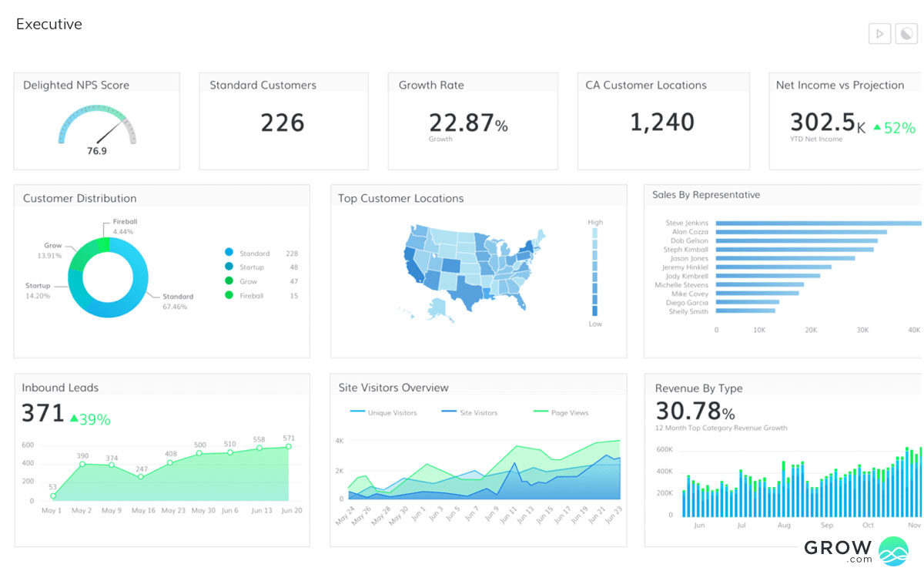This screenshot has height=571, width=924.
Task: Toggle the half-shaded circle theme icon
Action: point(906,33)
